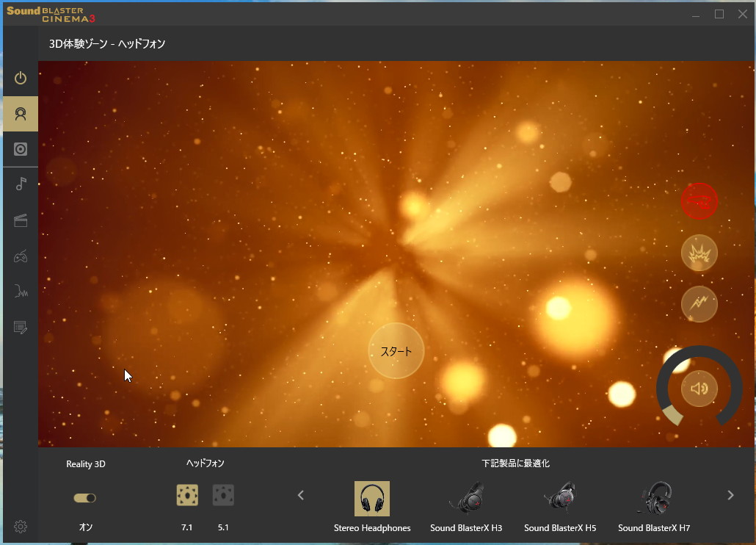The width and height of the screenshot is (756, 545).
Task: Select the 5.1 headphone mode
Action: tap(223, 495)
